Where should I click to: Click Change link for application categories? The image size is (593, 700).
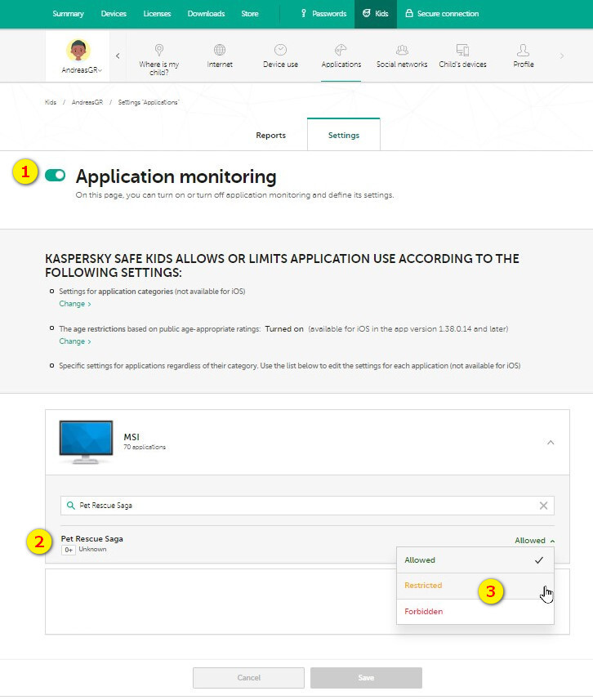click(75, 304)
